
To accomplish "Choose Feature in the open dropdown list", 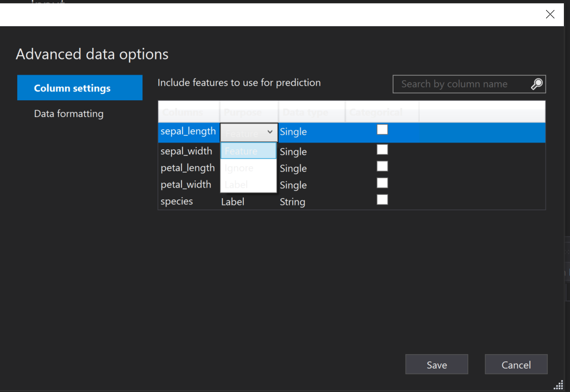I will pyautogui.click(x=249, y=151).
